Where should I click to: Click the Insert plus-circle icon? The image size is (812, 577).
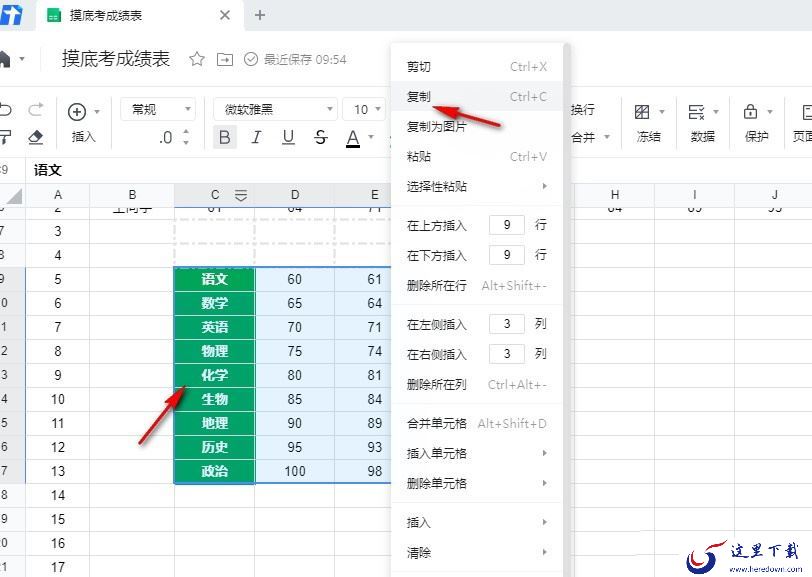(x=77, y=111)
